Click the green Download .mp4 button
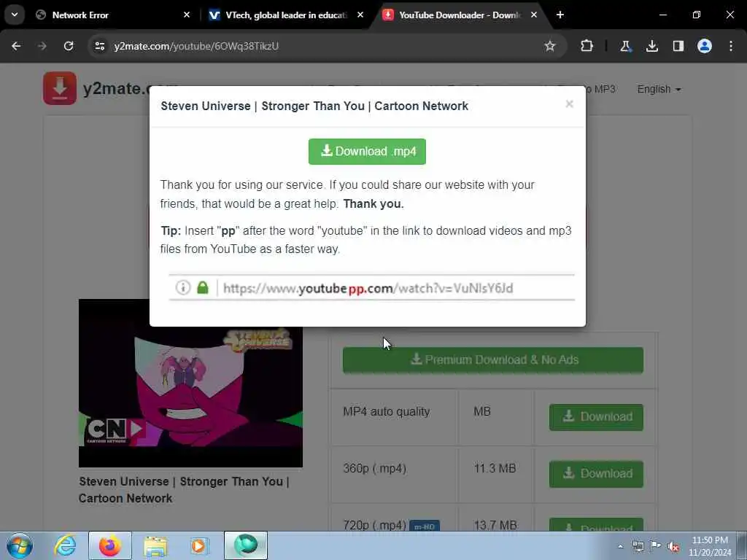The height and width of the screenshot is (560, 747). point(367,152)
